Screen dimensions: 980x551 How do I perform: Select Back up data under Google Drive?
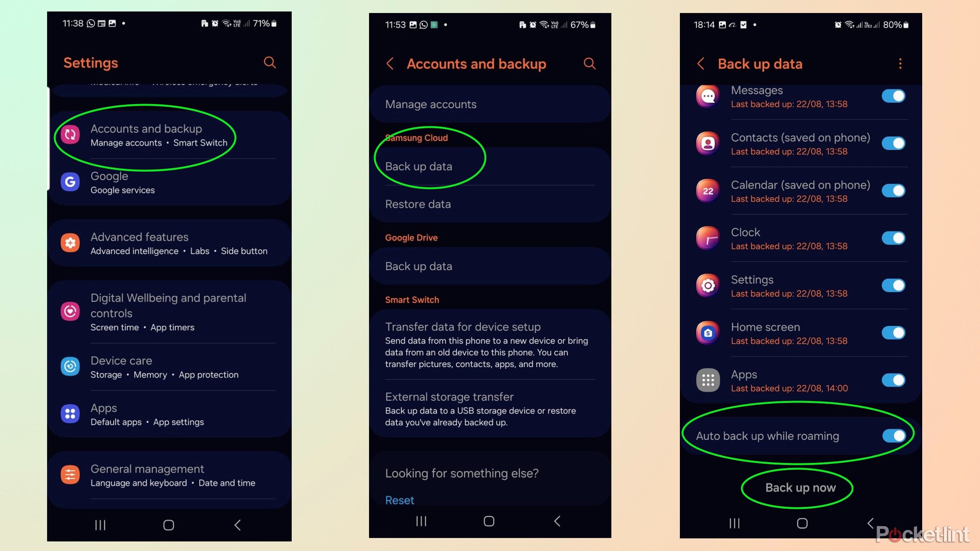[418, 266]
